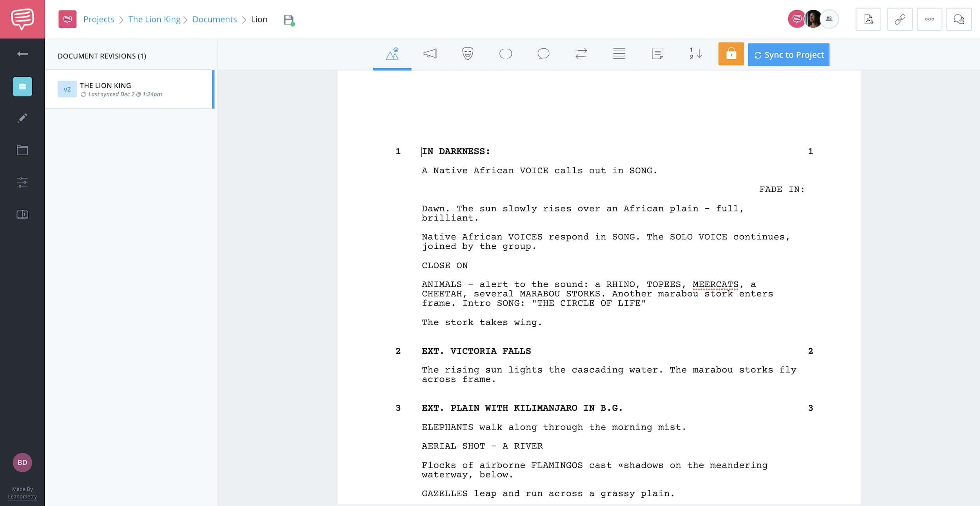This screenshot has width=980, height=506.
Task: Click the add collaborators people icon
Action: [x=829, y=19]
